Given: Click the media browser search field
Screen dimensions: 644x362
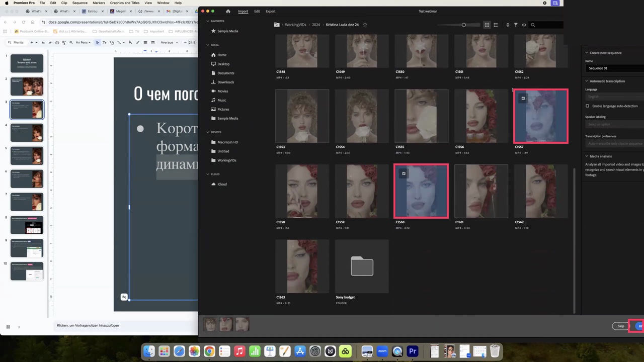Looking at the screenshot, I should 547,25.
